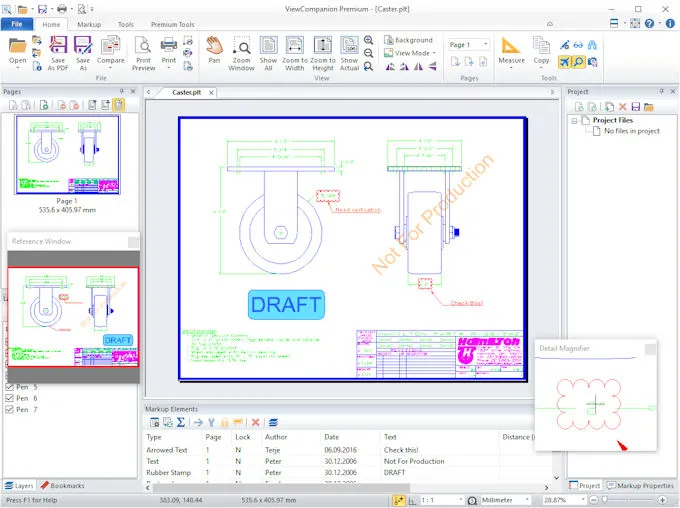Select the Page 1 thumbnail
The image size is (680, 508).
(67, 155)
